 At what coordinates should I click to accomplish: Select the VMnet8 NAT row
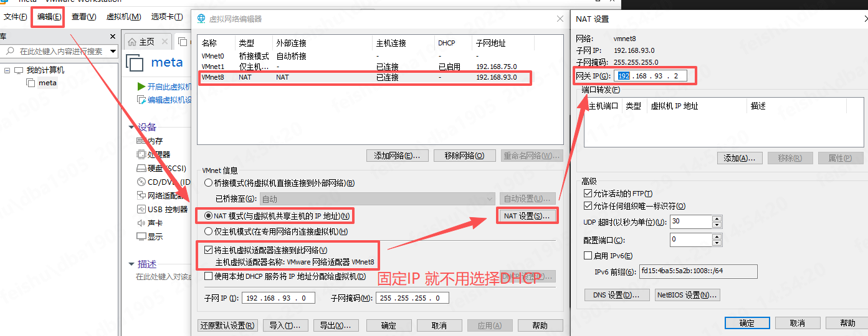(x=380, y=78)
